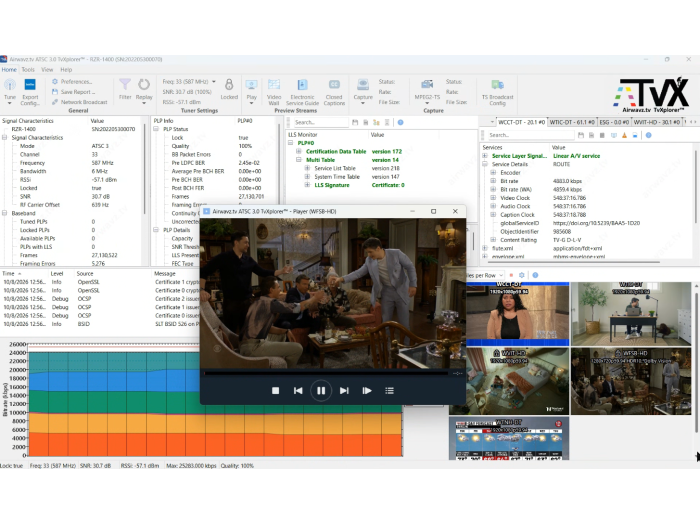Click the blue help icon in LLS Monitor toolbar
Viewport: 700px width, 525px height.
coord(400,122)
